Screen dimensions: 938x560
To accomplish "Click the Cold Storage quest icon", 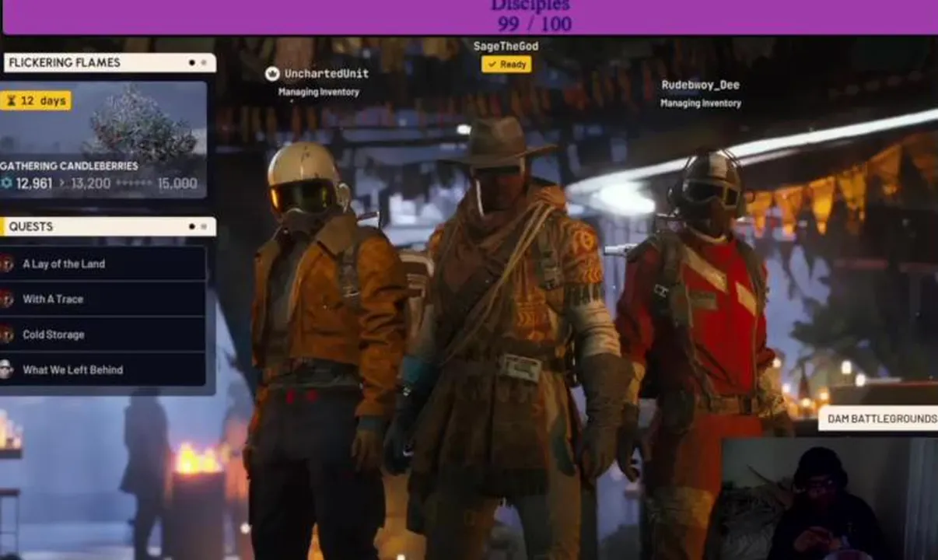I will point(6,334).
